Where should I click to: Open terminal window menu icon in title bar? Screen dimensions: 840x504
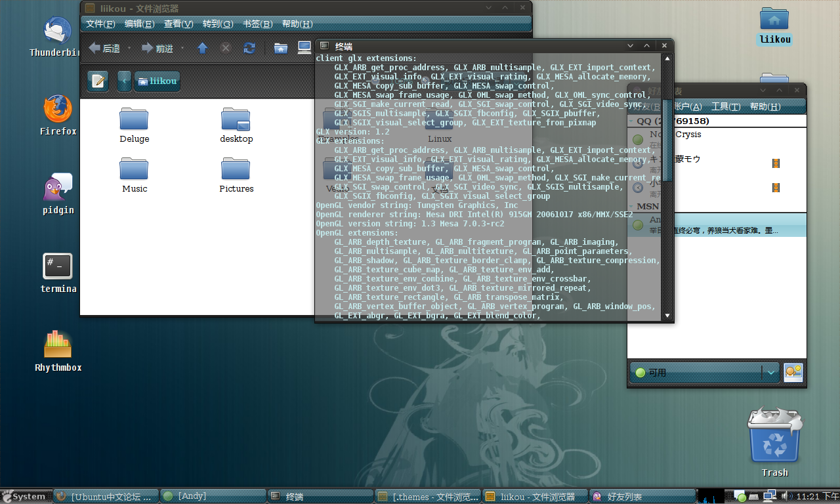(x=324, y=46)
